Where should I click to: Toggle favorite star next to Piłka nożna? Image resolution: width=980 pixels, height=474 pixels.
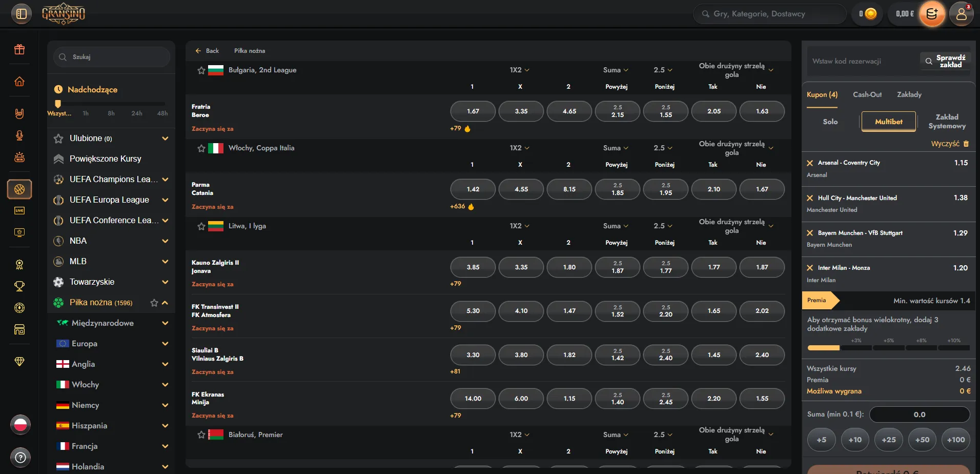pos(154,303)
